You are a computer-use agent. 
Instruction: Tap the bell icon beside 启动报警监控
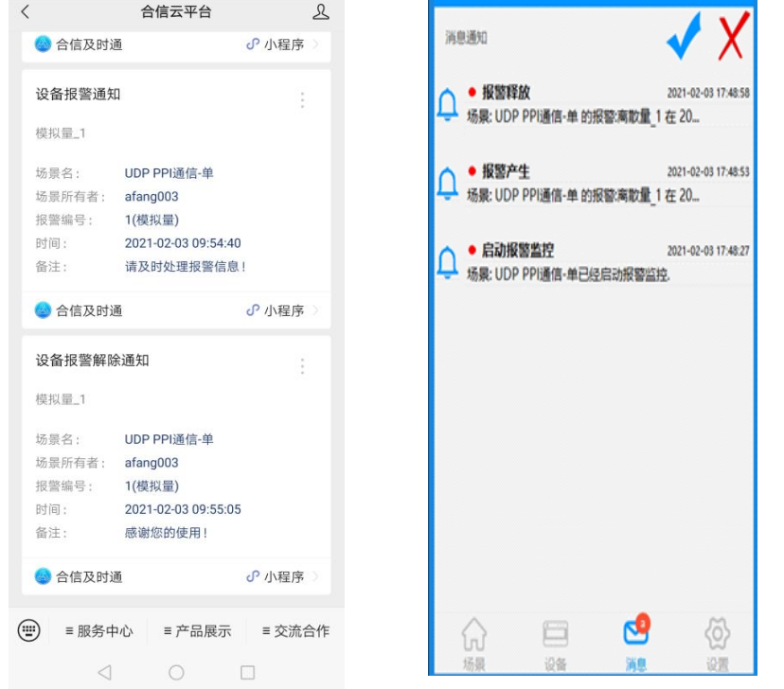(x=448, y=262)
